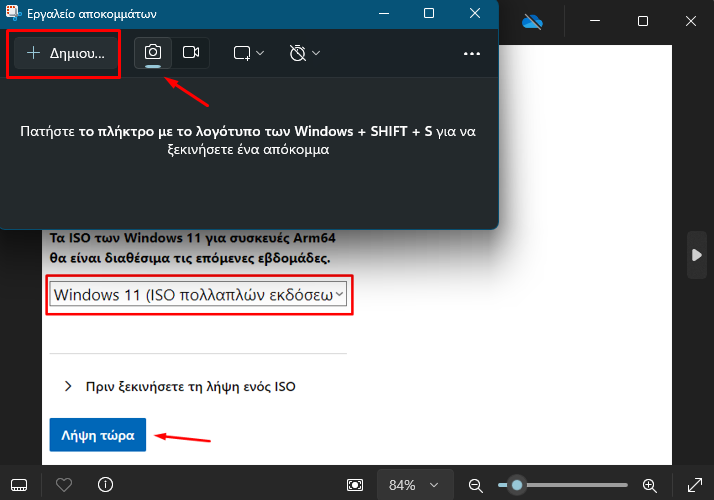Maximize the Photos viewer window
Image resolution: width=714 pixels, height=500 pixels.
(x=643, y=21)
